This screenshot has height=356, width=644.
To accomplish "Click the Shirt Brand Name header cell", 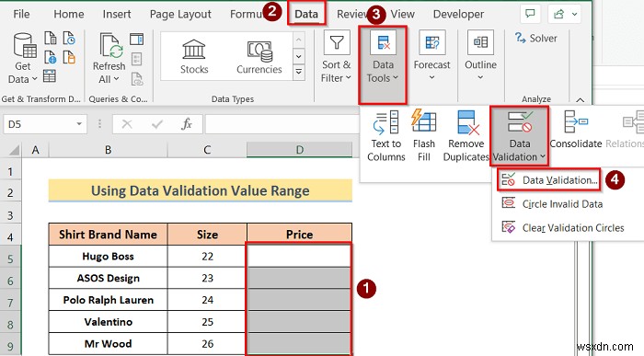I will [x=108, y=235].
